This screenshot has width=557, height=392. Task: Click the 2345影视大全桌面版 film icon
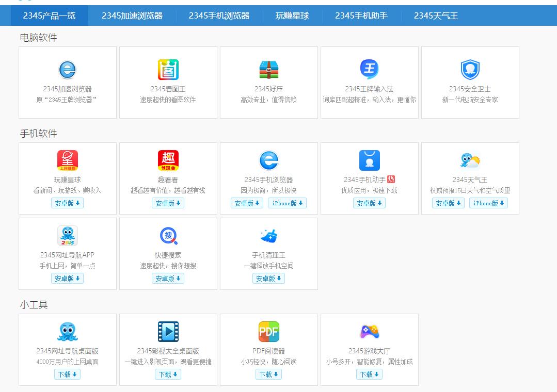(168, 332)
